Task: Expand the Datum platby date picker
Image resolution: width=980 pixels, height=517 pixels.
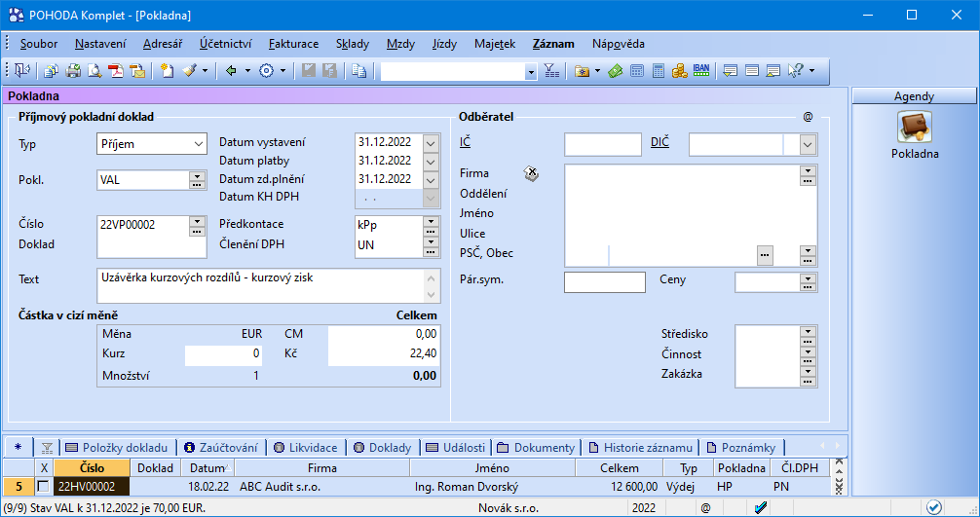Action: pos(431,162)
